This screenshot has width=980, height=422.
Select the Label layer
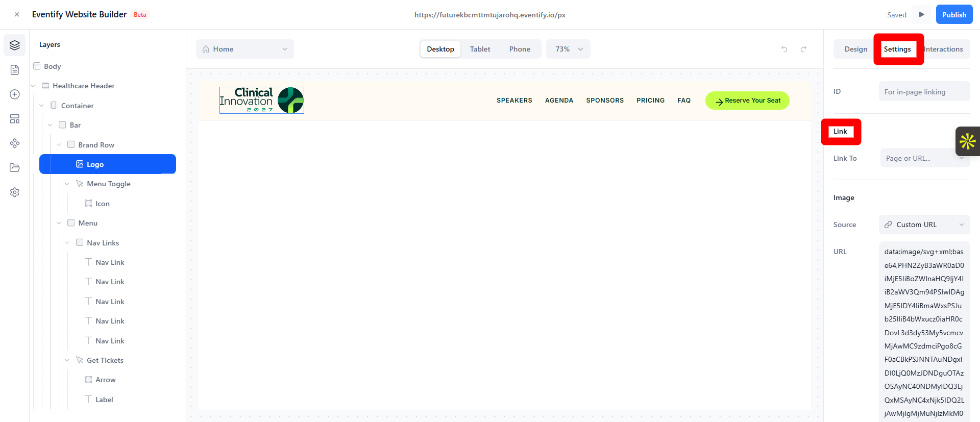pos(104,400)
